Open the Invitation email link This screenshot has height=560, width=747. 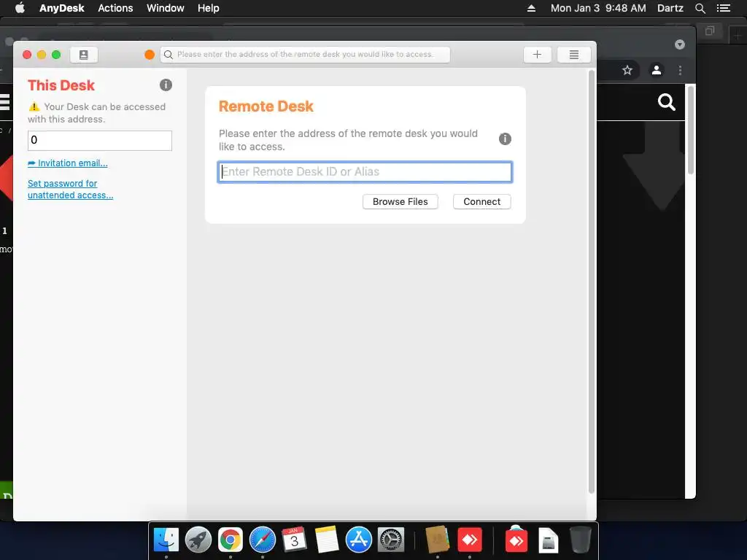point(68,163)
